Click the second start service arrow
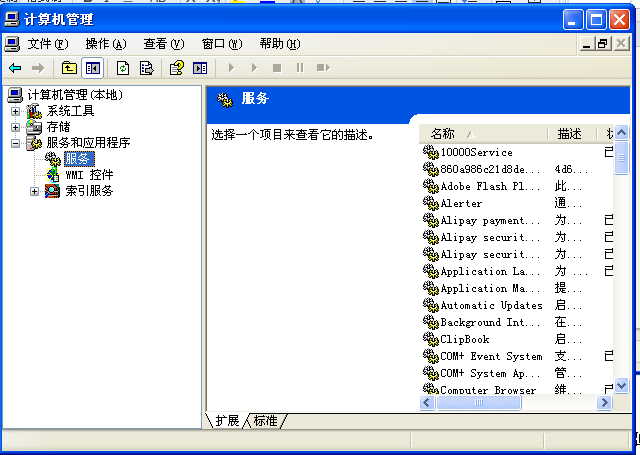 254,68
